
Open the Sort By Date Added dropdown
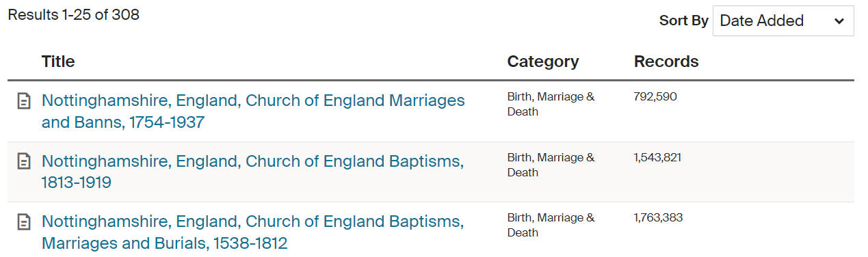tap(783, 21)
